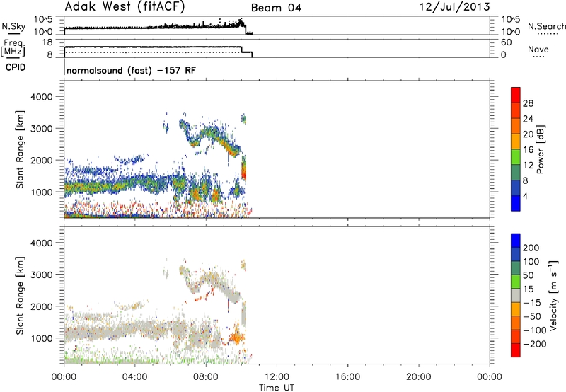The image size is (566, 392).
Task: Click the 'Adak West (fitACF)' title
Action: tap(125, 6)
